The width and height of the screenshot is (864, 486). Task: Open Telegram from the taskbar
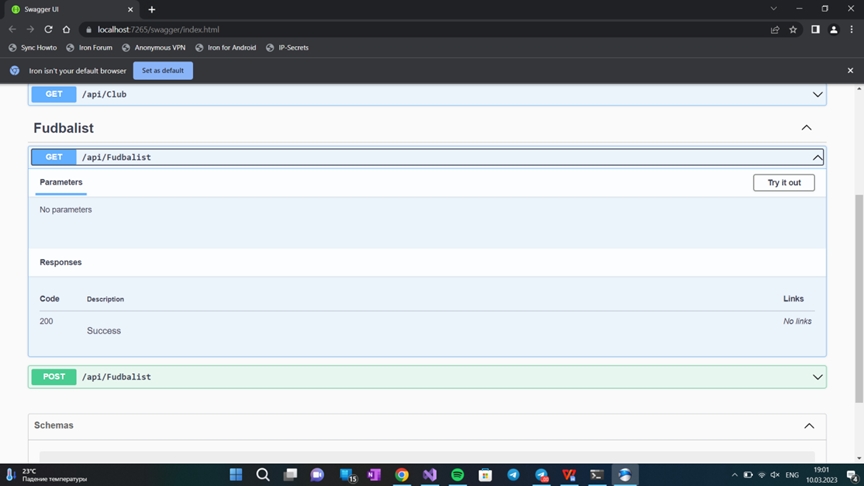coord(513,475)
